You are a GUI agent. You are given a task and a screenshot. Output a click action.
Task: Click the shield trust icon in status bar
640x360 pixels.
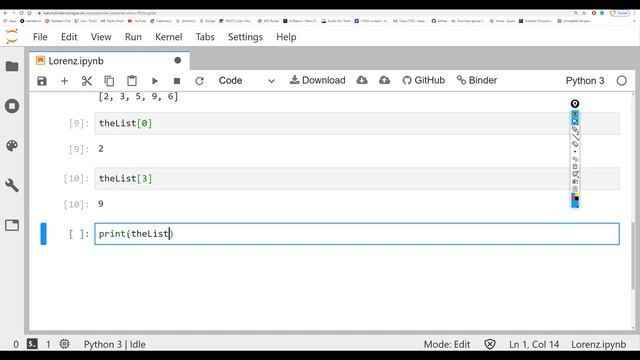pyautogui.click(x=490, y=344)
